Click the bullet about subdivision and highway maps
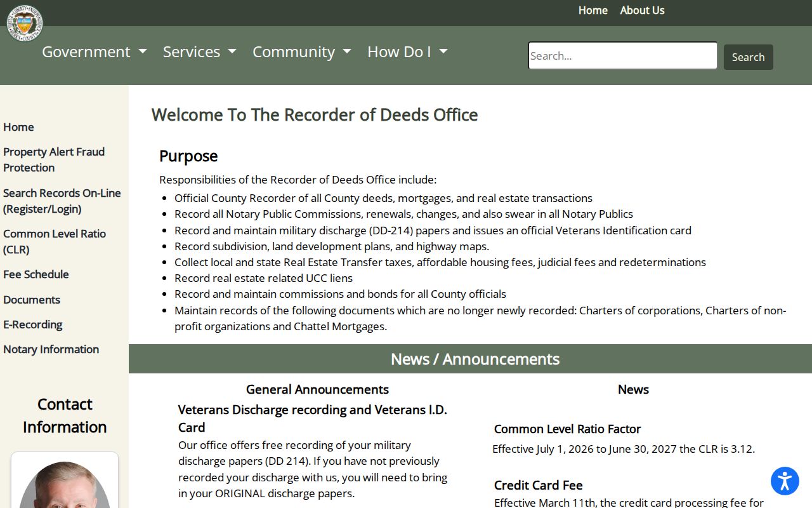Screen dimensions: 812x508 click(332, 246)
